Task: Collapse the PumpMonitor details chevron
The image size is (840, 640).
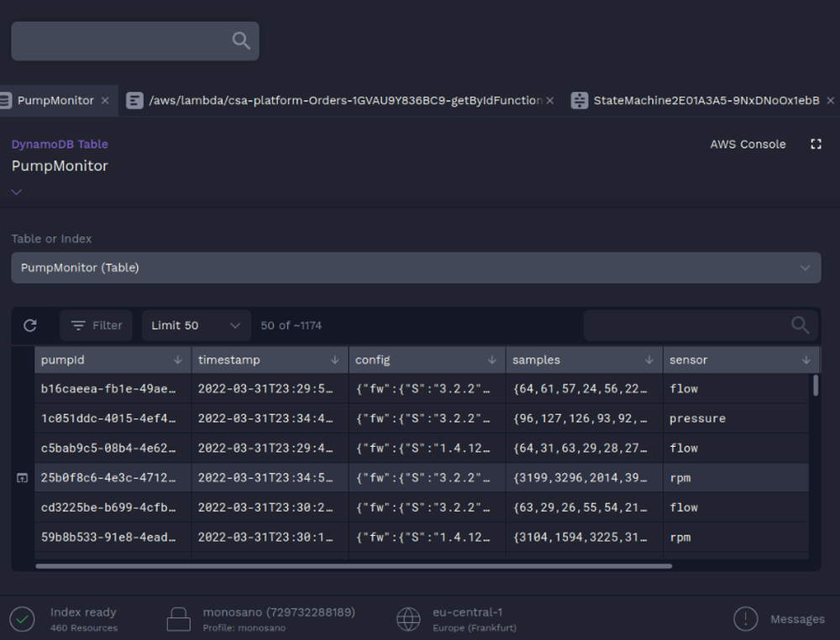Action: click(x=15, y=191)
